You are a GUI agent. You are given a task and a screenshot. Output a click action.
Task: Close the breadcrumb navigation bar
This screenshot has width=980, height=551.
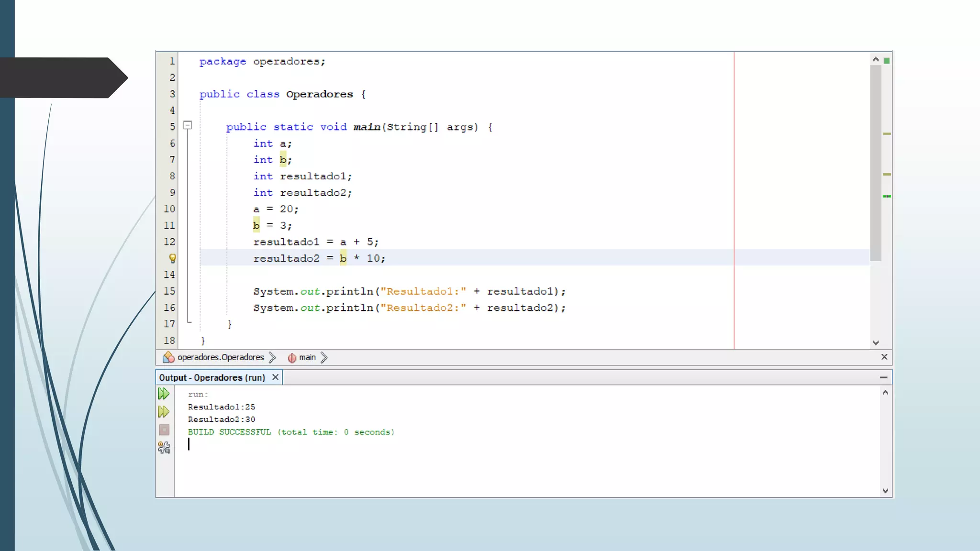pos(884,357)
